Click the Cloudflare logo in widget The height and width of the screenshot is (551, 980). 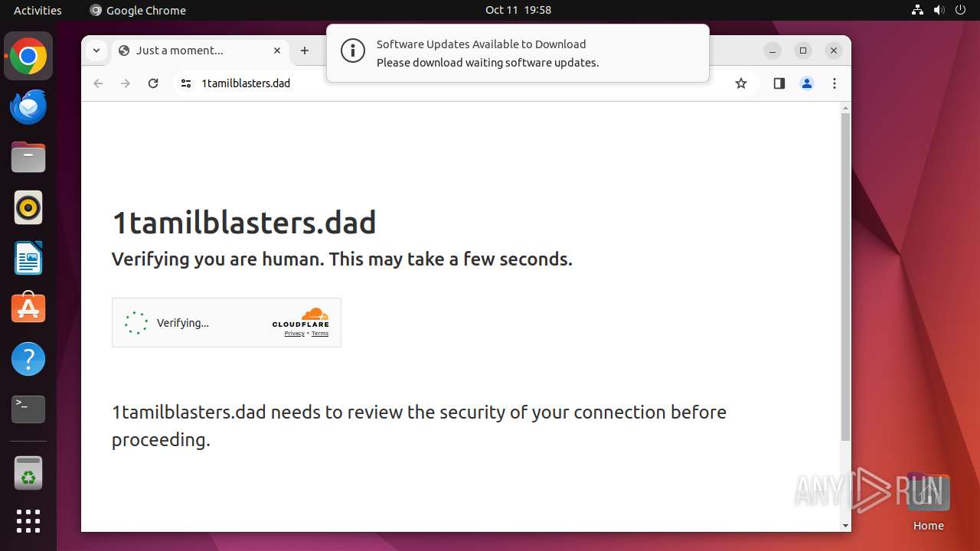click(301, 318)
